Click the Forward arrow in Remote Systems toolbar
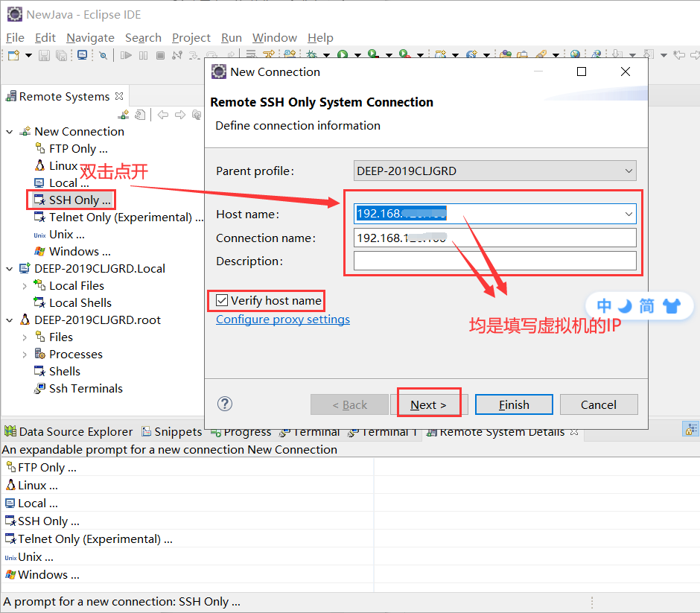 [x=180, y=115]
